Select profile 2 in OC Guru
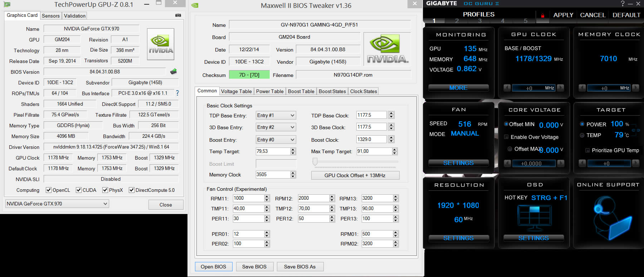Viewport: 644px width, 277px height. pos(457,21)
